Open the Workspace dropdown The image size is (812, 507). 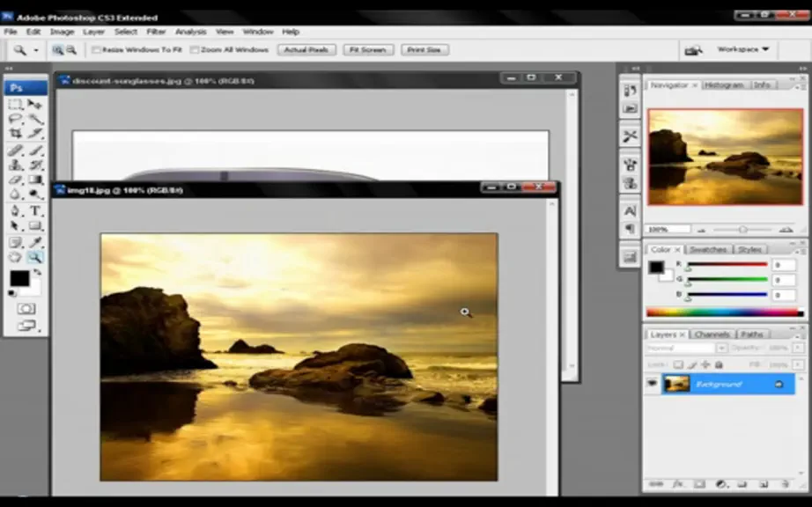click(x=742, y=49)
